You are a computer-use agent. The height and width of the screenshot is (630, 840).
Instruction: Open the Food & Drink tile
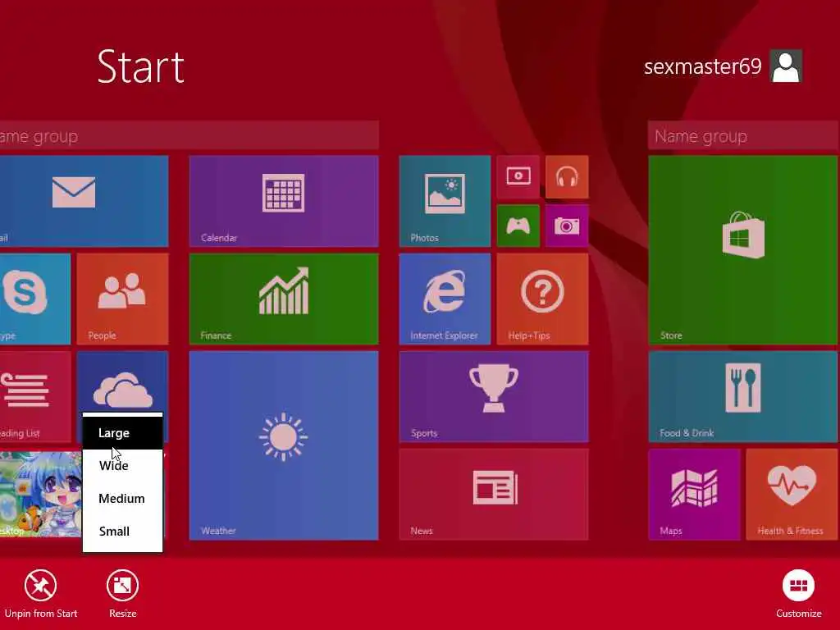click(742, 397)
